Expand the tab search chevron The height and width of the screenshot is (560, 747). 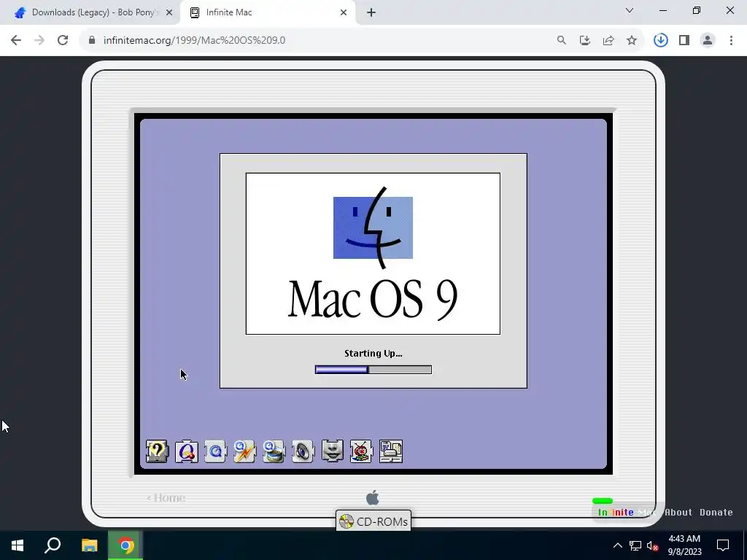click(x=630, y=10)
